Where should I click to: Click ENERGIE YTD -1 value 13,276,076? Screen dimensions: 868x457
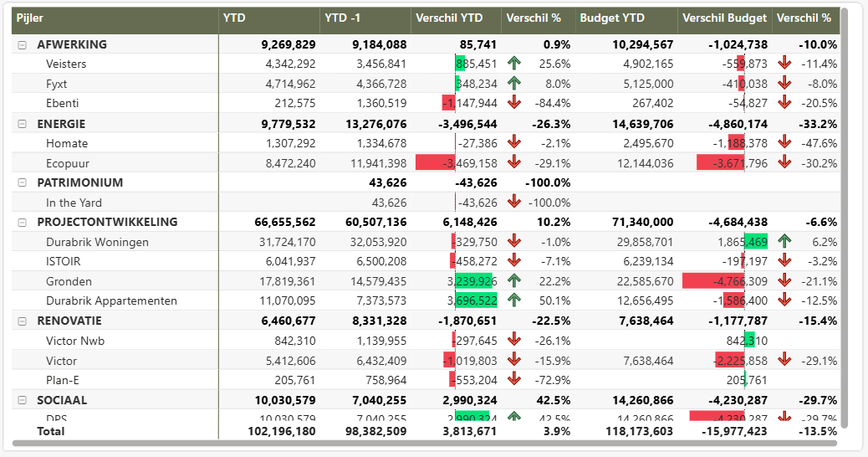coord(375,124)
